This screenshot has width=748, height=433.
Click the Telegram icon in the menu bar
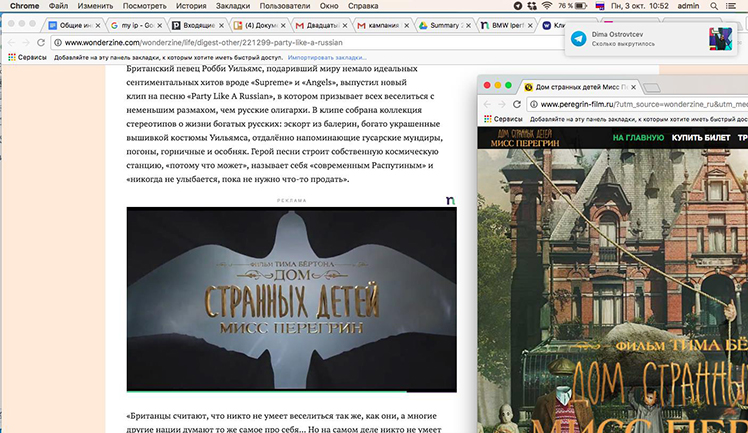518,6
